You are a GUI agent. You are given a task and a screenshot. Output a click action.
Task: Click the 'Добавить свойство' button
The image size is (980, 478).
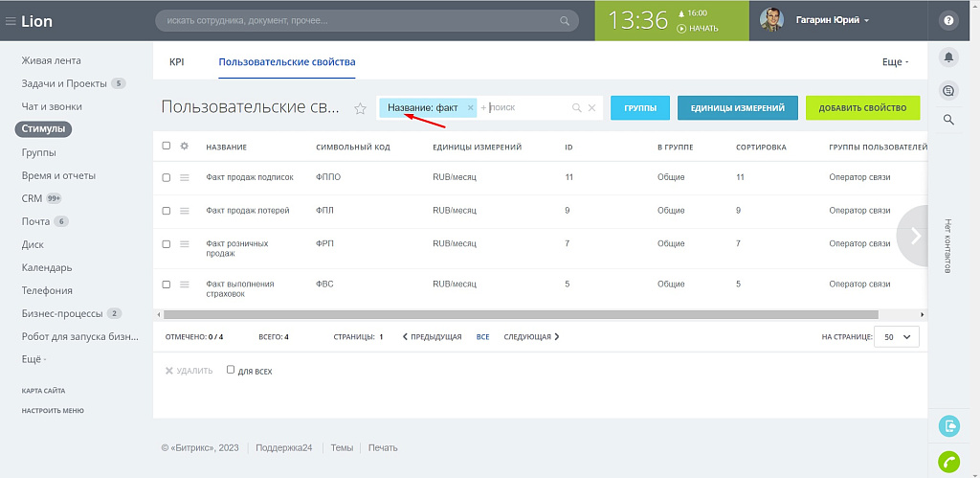tap(862, 108)
